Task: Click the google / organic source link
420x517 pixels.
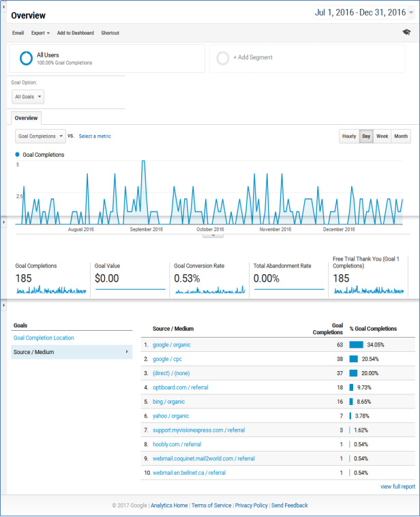Action: pyautogui.click(x=171, y=344)
